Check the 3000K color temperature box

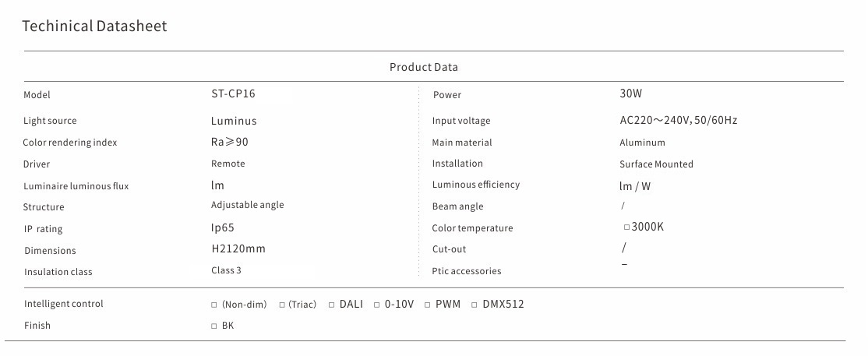(x=626, y=227)
